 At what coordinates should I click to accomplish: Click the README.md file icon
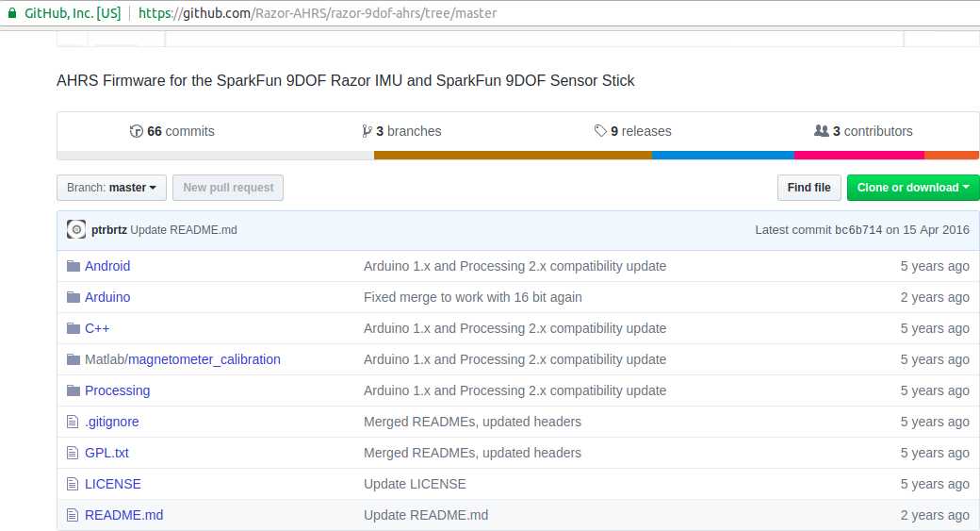click(73, 515)
